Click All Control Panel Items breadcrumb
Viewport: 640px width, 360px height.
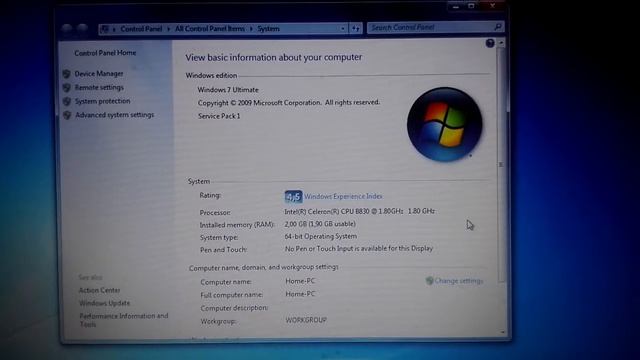(x=210, y=29)
